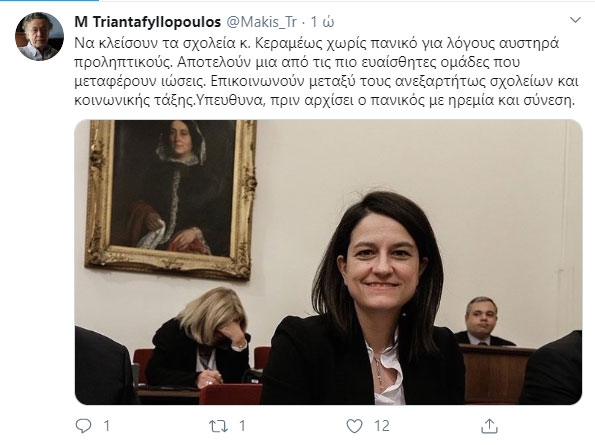Click the M Triantafyllopoulos display name
595x445 pixels.
pyautogui.click(x=148, y=22)
